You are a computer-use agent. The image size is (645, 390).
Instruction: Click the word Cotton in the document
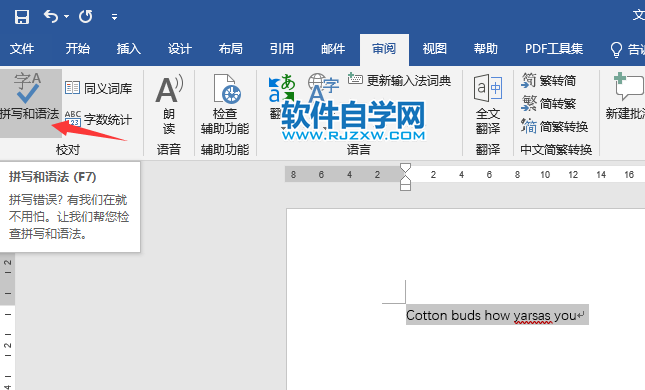coord(427,316)
